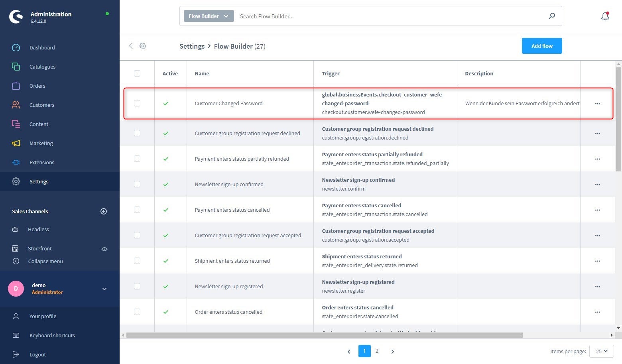
Task: Open actions menu for Newsletter sign-up confirmed
Action: (x=597, y=185)
